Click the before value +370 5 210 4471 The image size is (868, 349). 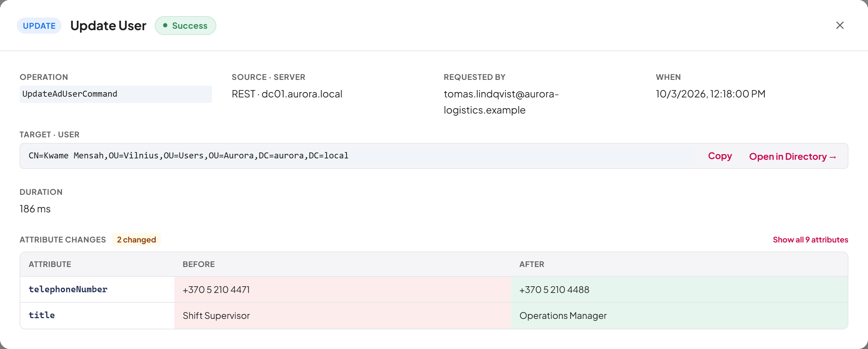tap(216, 289)
